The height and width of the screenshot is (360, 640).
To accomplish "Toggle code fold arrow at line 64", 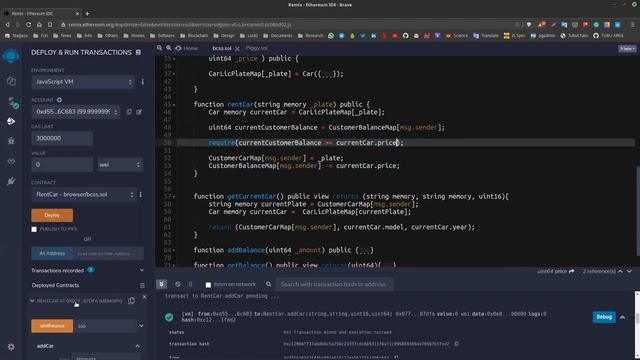I will click(174, 250).
